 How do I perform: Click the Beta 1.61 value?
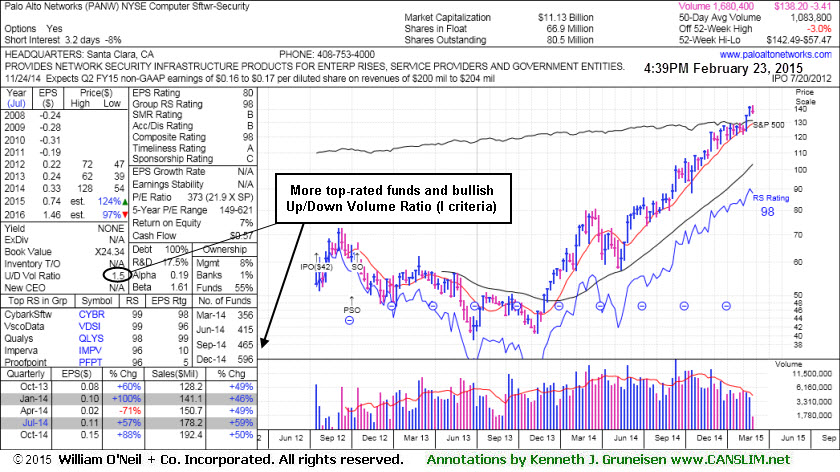179,288
